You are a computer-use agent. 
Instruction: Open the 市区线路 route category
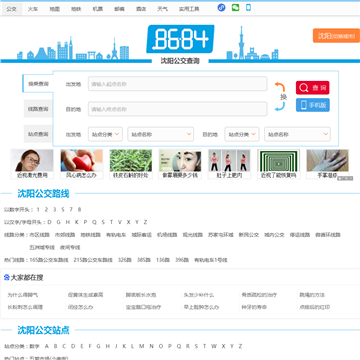click(39, 235)
